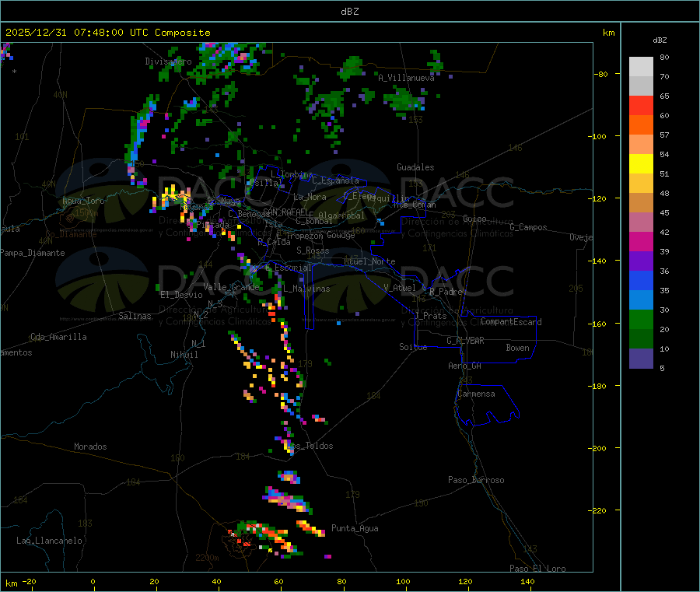Click the Paso_El_Loro label

[x=537, y=569]
